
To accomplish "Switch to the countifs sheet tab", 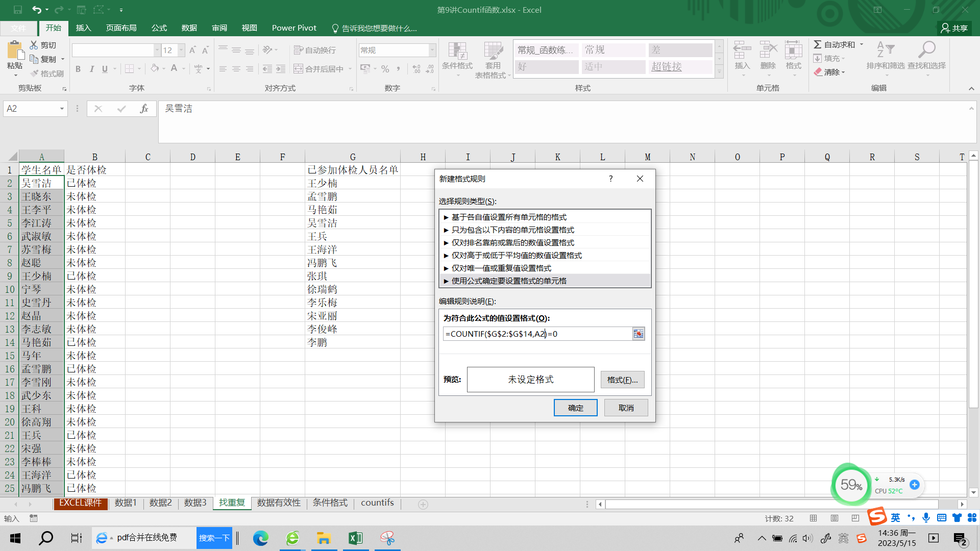I will pos(377,503).
